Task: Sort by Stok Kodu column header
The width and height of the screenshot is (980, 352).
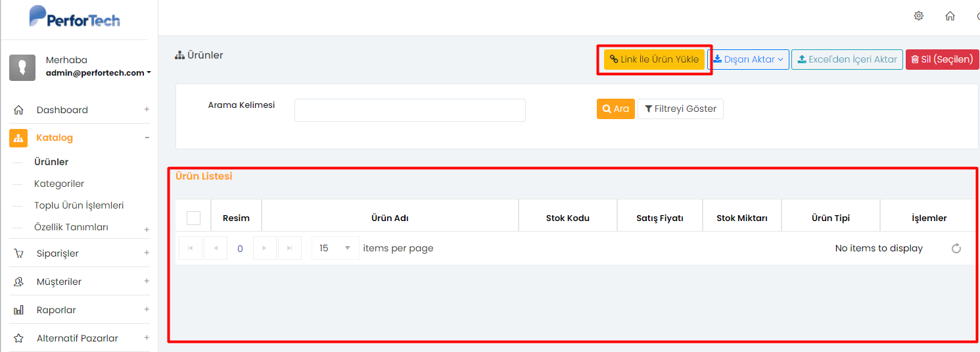Action: click(x=568, y=218)
